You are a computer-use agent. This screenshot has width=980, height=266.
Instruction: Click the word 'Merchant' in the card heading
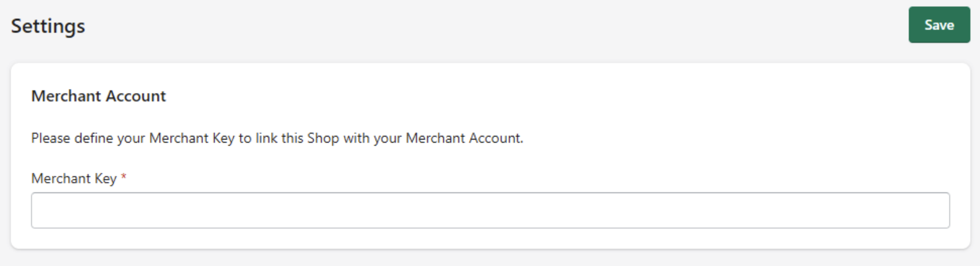click(66, 96)
